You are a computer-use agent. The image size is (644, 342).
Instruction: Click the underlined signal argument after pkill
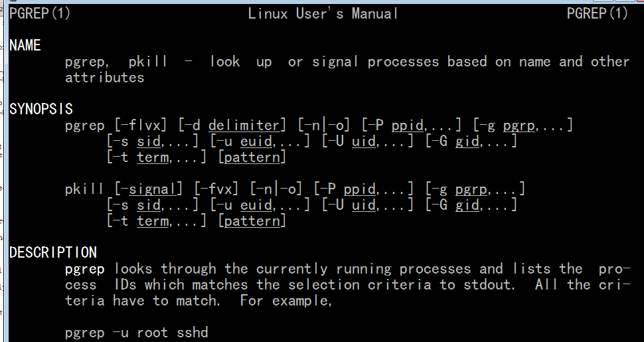(153, 189)
